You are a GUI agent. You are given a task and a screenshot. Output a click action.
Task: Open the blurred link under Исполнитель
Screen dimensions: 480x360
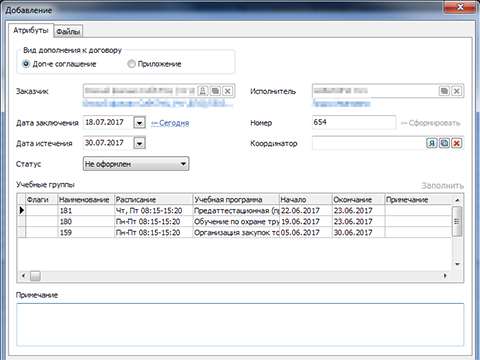click(341, 104)
